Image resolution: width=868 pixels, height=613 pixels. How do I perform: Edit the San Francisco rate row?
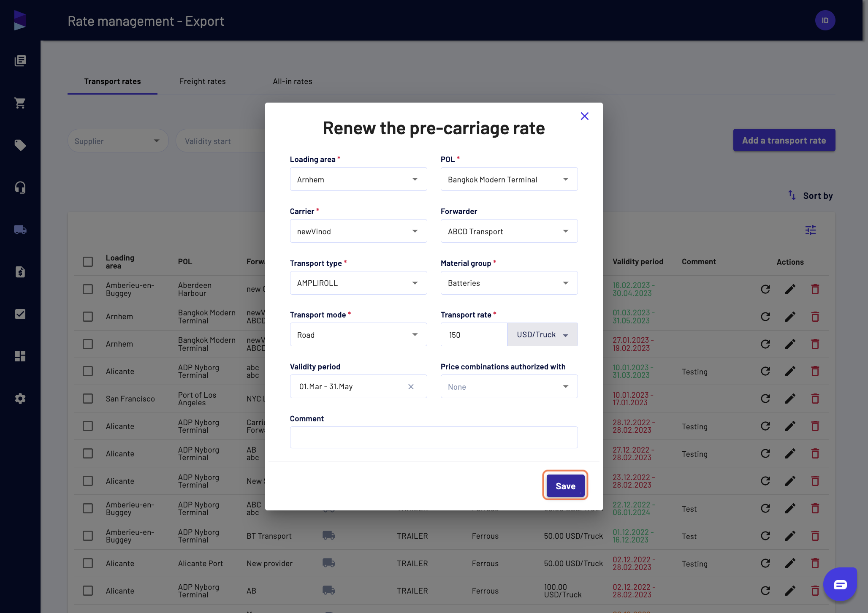pyautogui.click(x=790, y=399)
